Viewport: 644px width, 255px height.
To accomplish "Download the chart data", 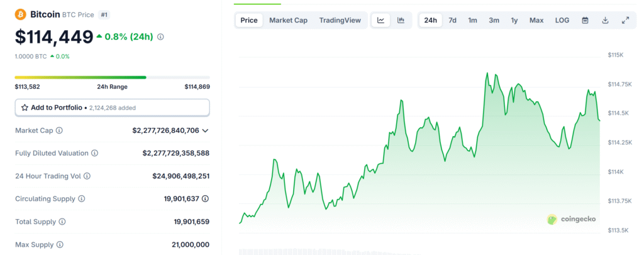I will coord(605,20).
